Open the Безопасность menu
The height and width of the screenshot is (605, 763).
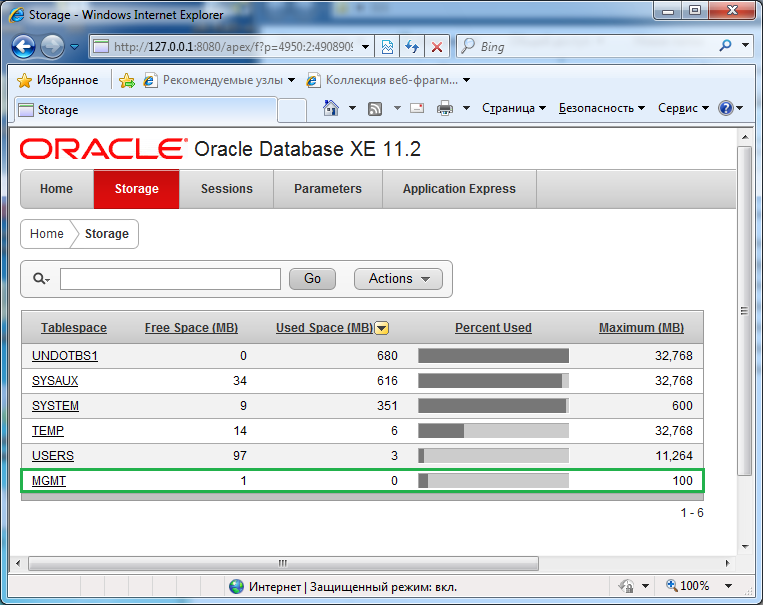coord(602,108)
